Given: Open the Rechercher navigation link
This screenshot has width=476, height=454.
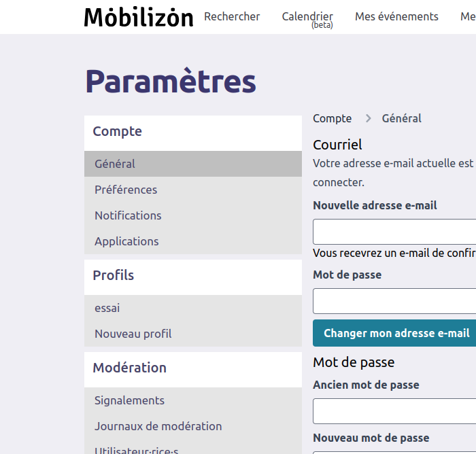Looking at the screenshot, I should point(232,17).
